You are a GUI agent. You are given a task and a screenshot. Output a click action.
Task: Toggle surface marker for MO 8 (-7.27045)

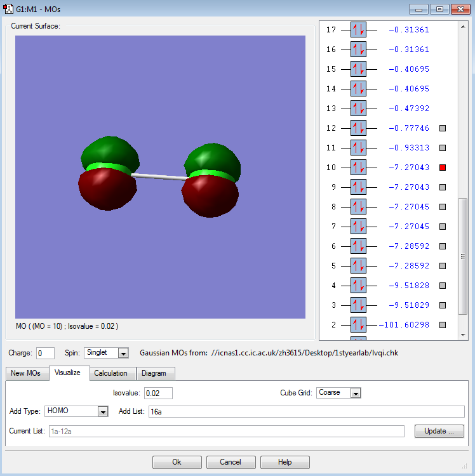443,207
